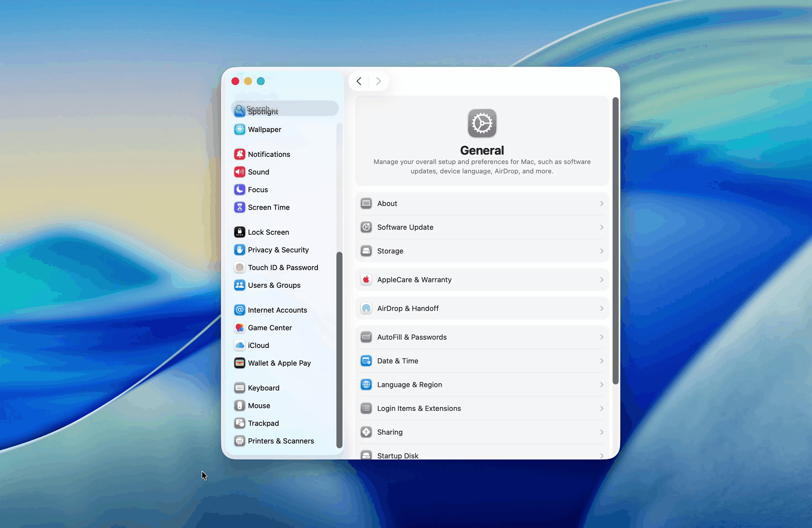
Task: Select Internet Accounts label
Action: [277, 310]
